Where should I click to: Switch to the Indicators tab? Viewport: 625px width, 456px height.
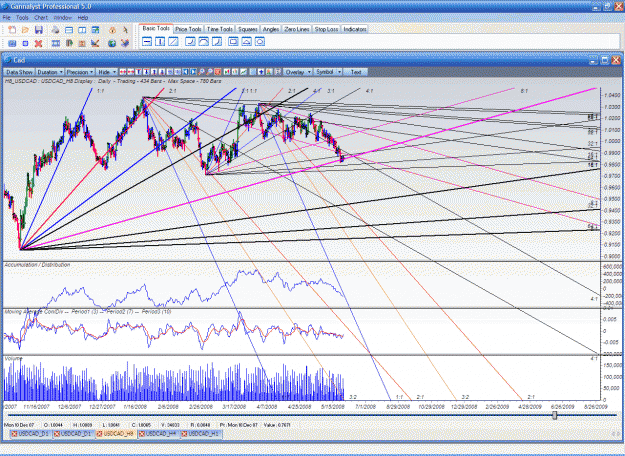coord(355,29)
